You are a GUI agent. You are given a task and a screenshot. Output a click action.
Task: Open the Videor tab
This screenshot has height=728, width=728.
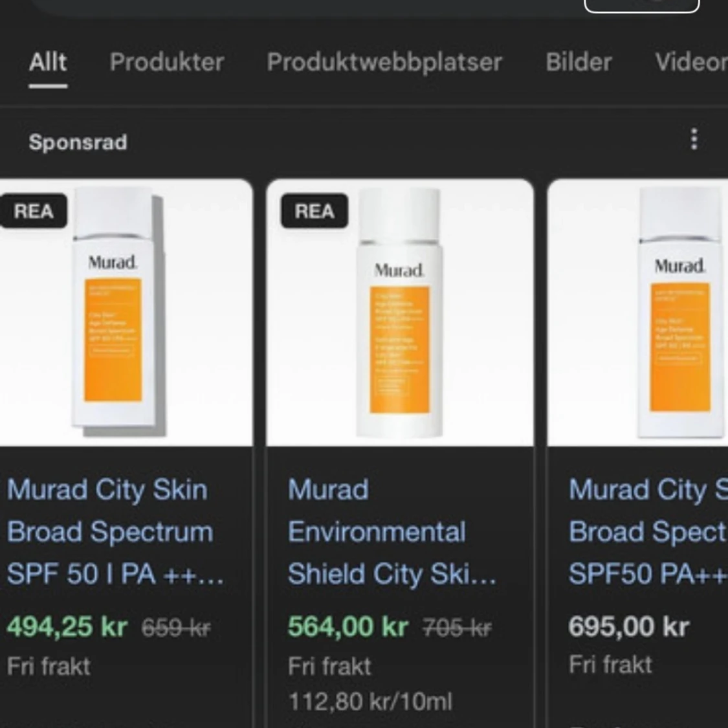tap(690, 62)
